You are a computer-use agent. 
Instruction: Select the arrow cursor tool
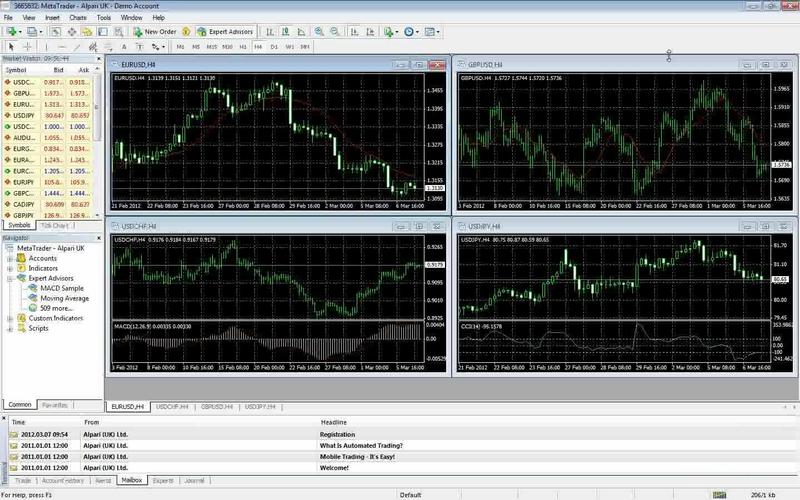pos(12,47)
